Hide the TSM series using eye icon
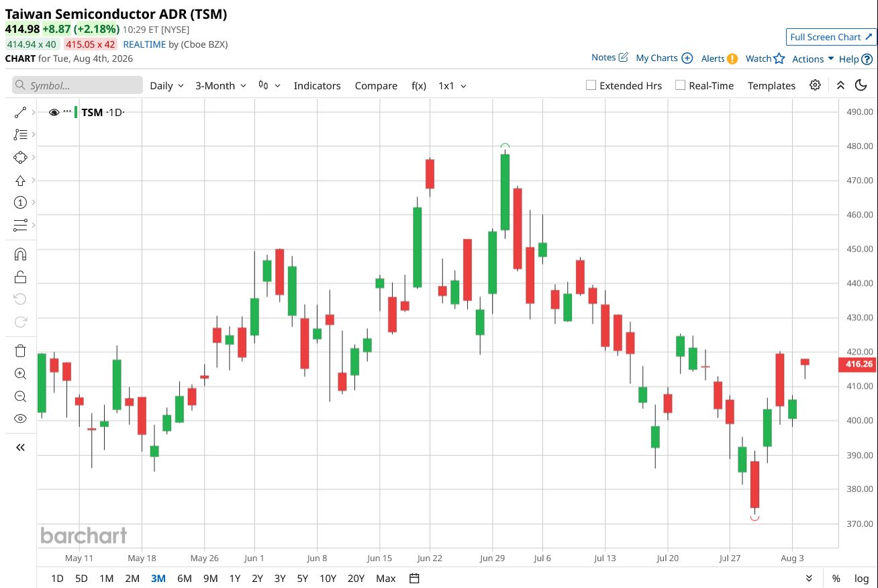878x588 pixels. click(54, 113)
